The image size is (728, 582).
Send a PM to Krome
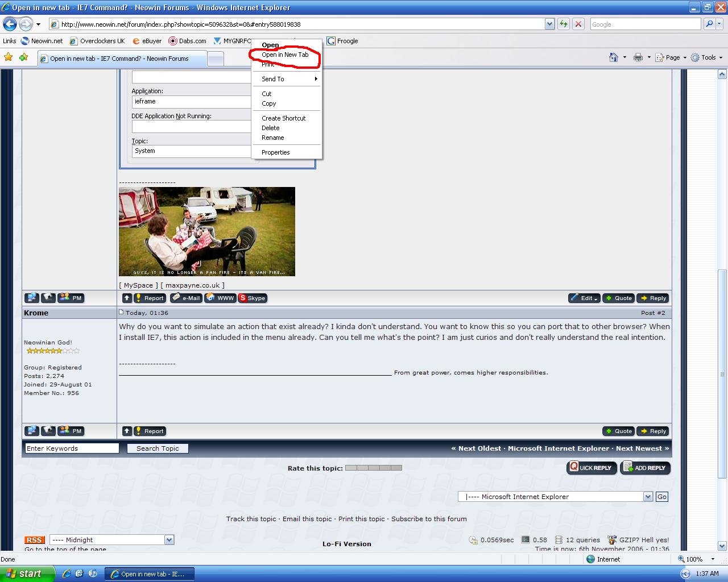click(x=71, y=431)
